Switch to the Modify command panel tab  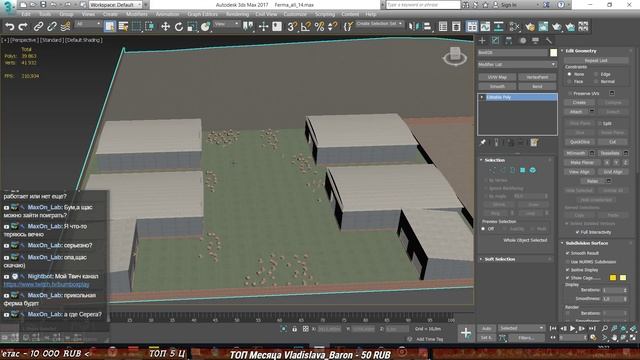pos(495,40)
